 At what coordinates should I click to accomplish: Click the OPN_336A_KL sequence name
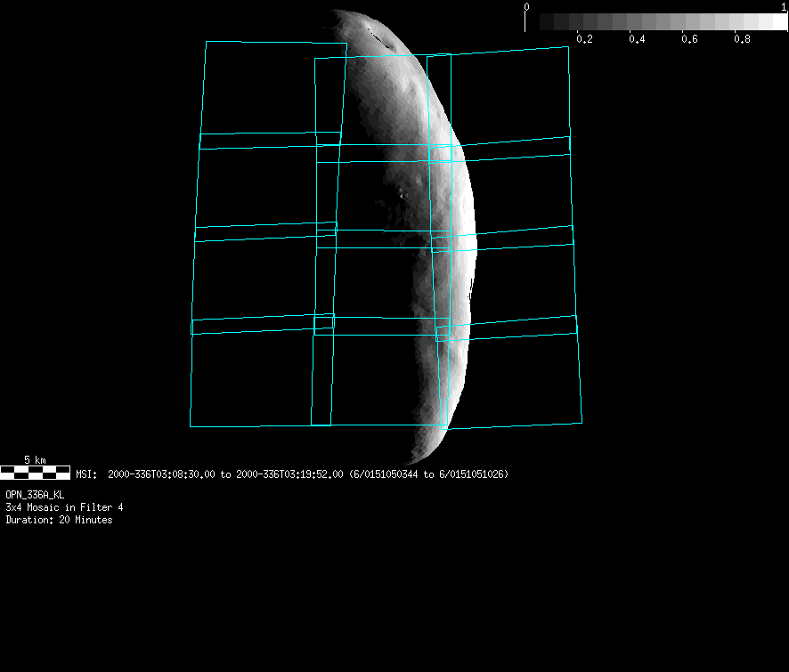pyautogui.click(x=35, y=494)
